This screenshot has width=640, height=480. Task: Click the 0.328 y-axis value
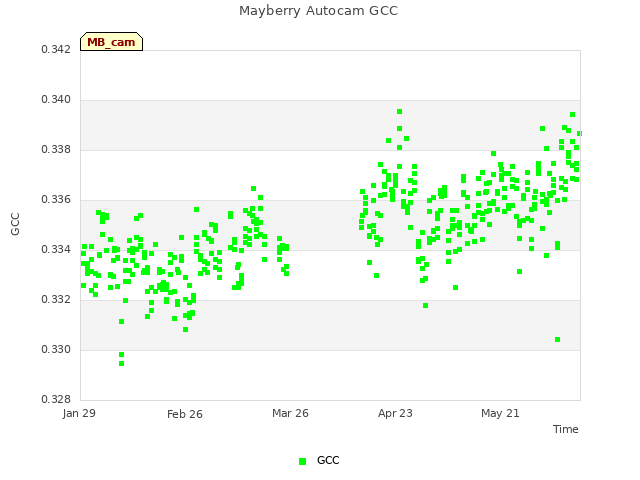click(56, 399)
